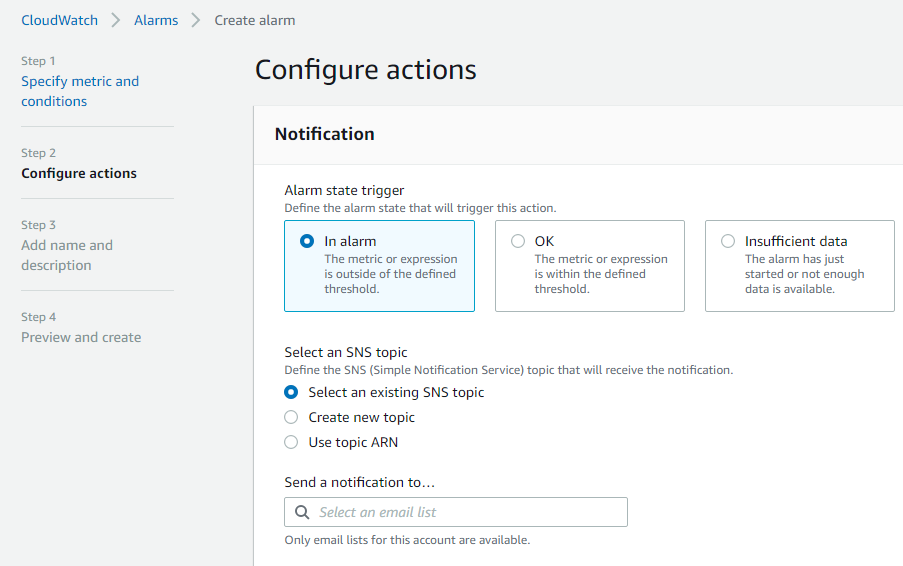Choose the Create new topic option

tap(291, 417)
